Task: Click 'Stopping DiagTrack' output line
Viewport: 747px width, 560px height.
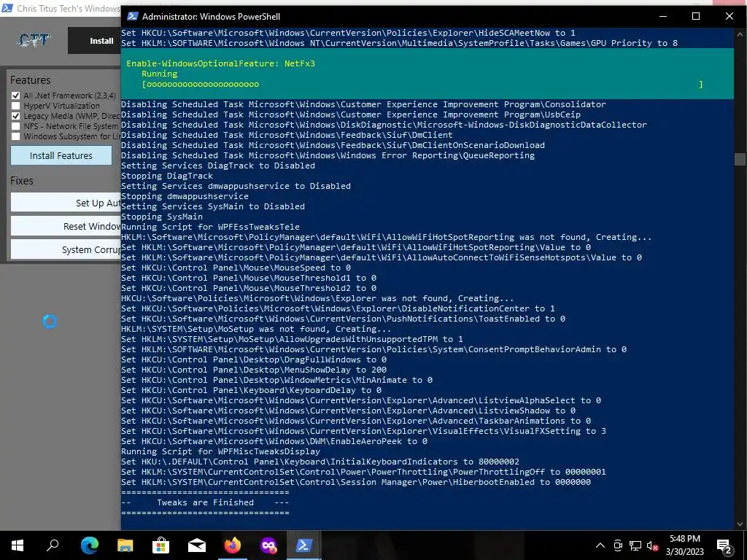Action: [167, 176]
